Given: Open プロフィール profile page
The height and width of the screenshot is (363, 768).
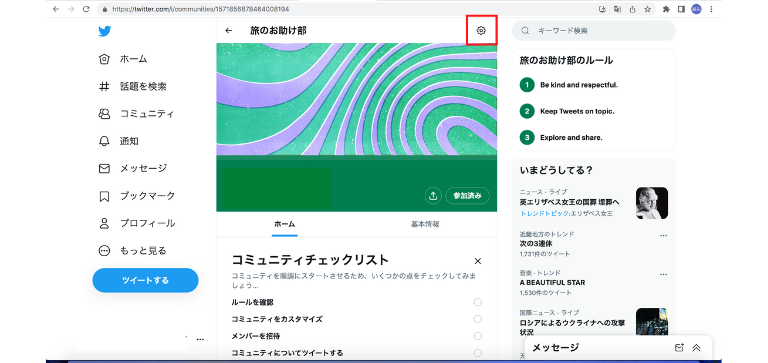Looking at the screenshot, I should [147, 223].
